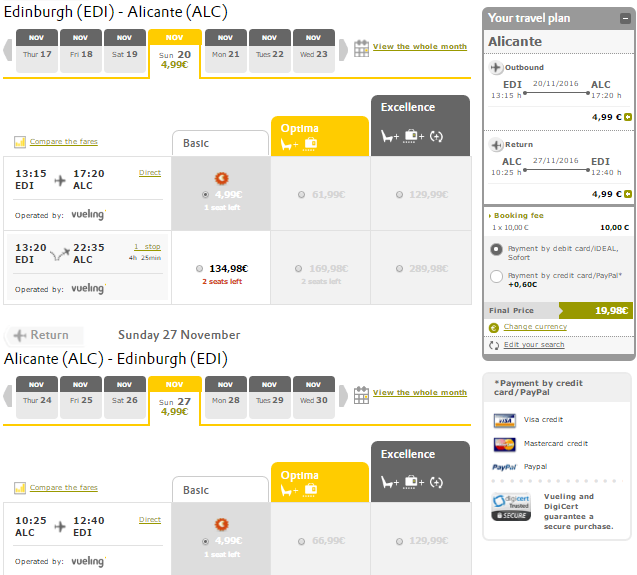Screen dimensions: 637x575
Task: Open Compare the fares link for the return flight
Action: coord(63,488)
